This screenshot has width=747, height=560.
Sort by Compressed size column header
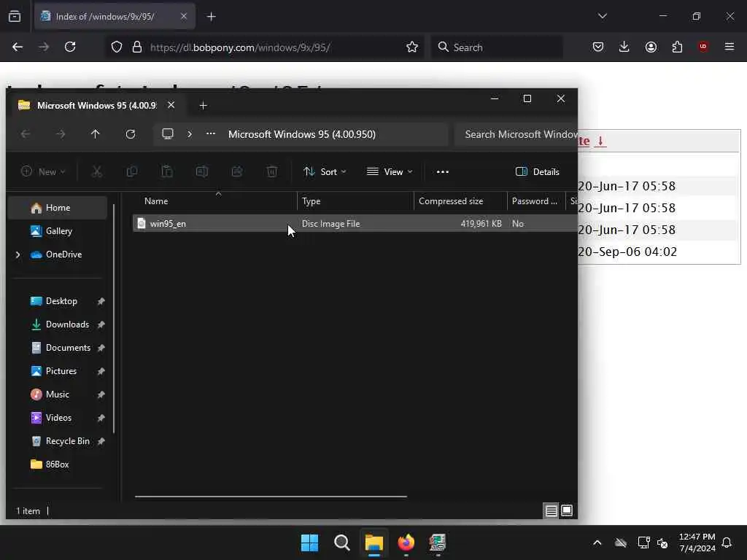(460, 201)
